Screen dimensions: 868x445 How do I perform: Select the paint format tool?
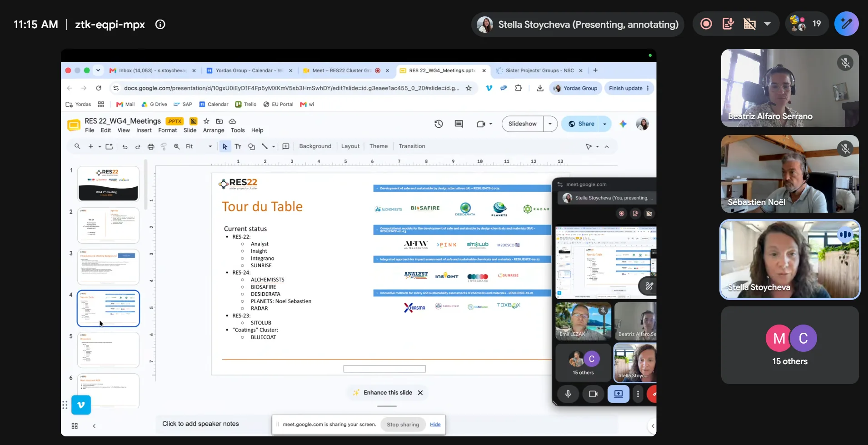(x=164, y=146)
